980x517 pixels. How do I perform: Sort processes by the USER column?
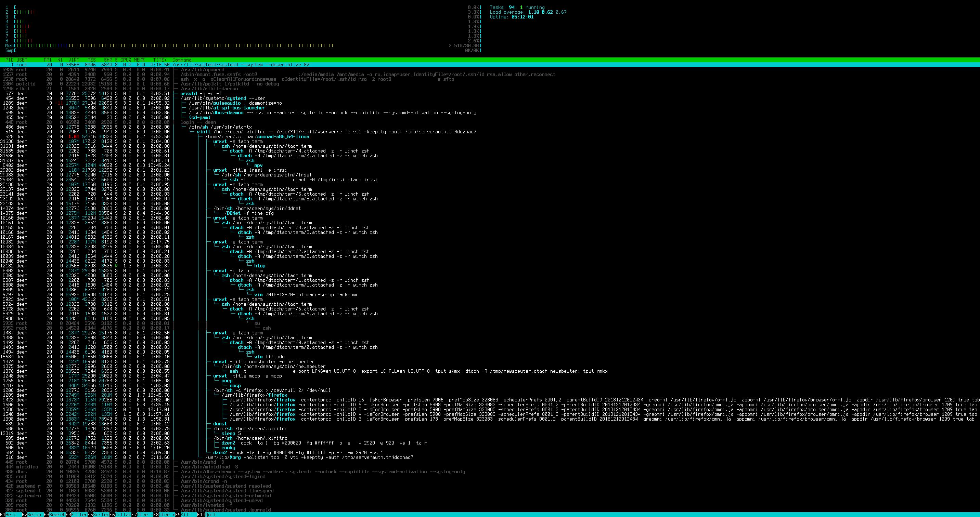click(22, 60)
